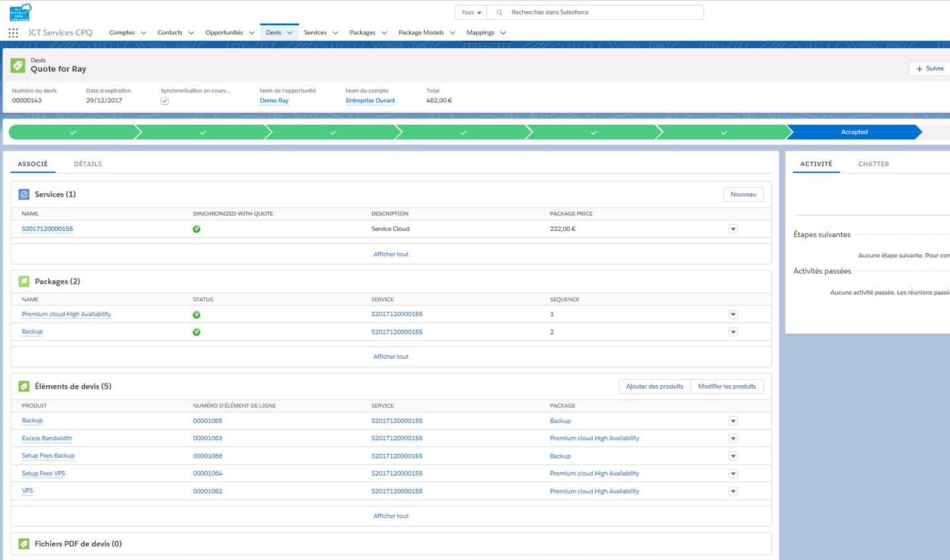Go to the Package Models navigation tab
950x560 pixels.
pos(421,32)
